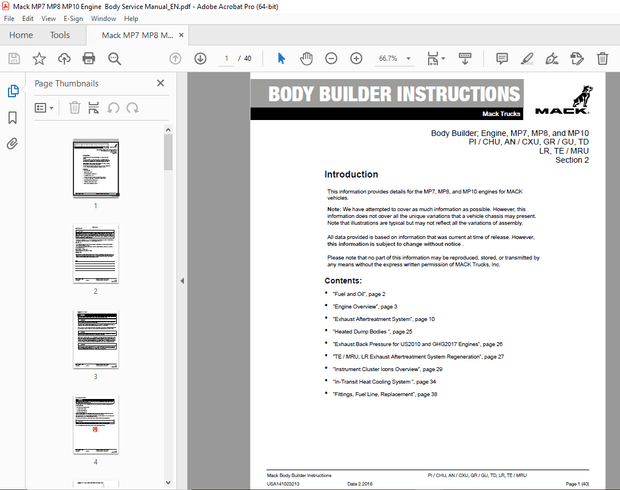Show Page Thumbnails panel sidebar icon

pos(13,91)
